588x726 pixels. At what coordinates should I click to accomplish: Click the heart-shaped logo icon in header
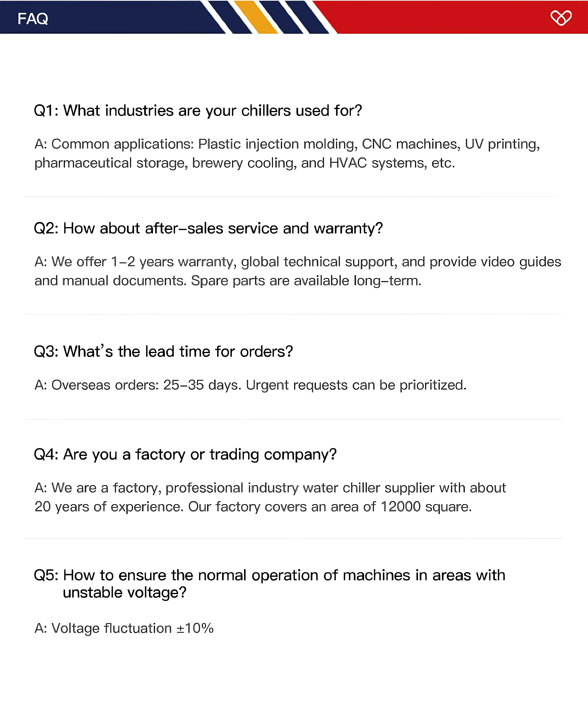click(561, 18)
